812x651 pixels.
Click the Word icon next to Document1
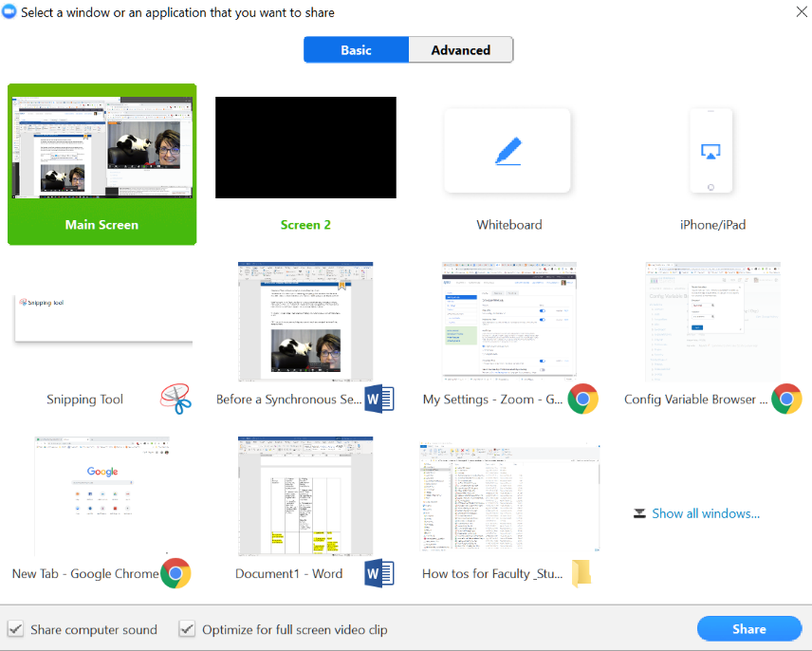[x=379, y=573]
